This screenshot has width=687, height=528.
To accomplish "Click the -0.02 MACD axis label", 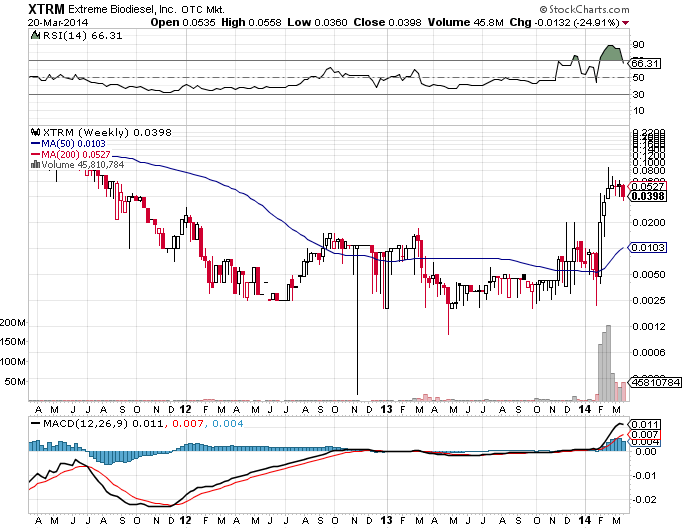I will click(x=644, y=500).
